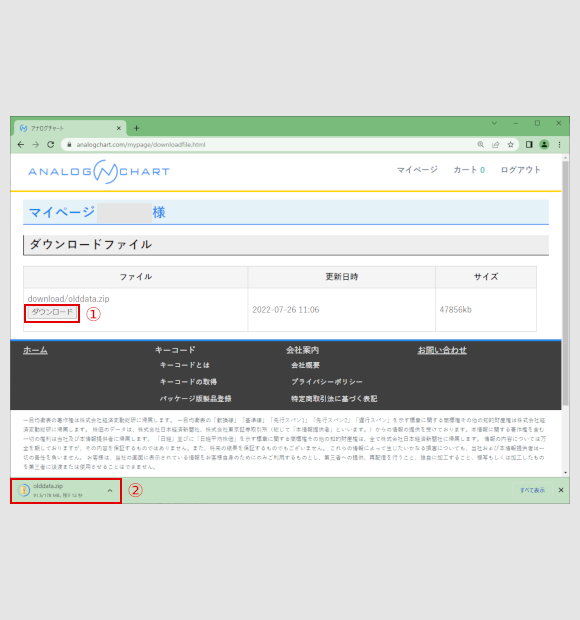
Task: Open the user profile avatar icon
Action: (x=544, y=145)
